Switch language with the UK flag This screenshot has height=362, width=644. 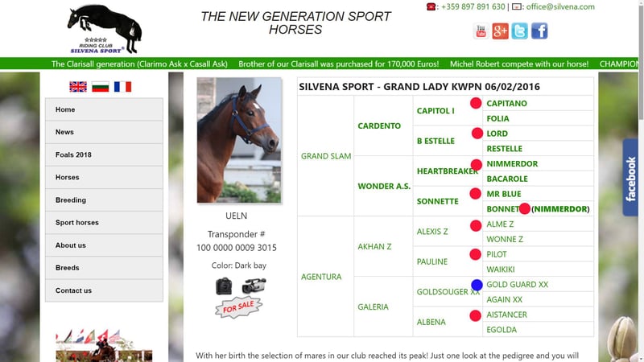pyautogui.click(x=78, y=87)
